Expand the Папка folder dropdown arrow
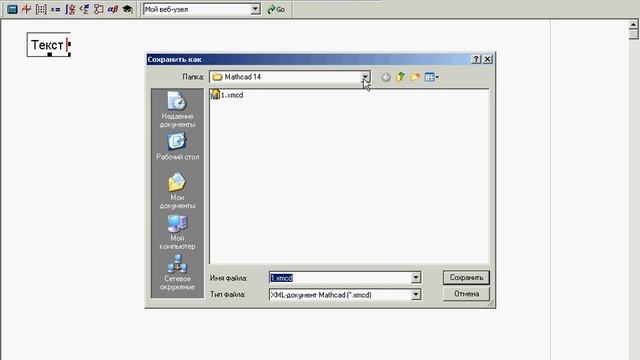This screenshot has height=360, width=640. click(365, 77)
